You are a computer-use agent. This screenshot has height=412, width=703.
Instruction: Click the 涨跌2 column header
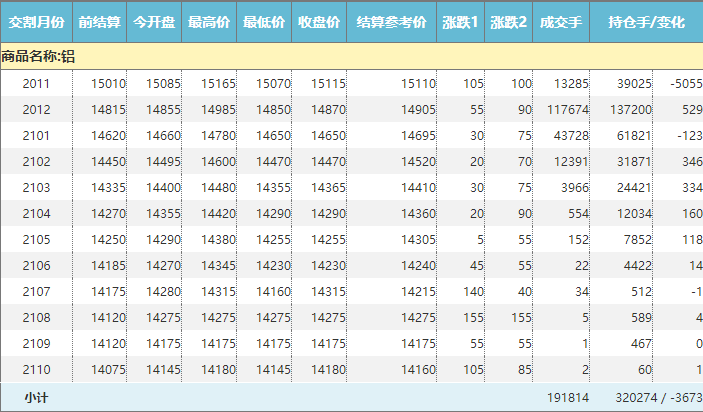(x=509, y=22)
